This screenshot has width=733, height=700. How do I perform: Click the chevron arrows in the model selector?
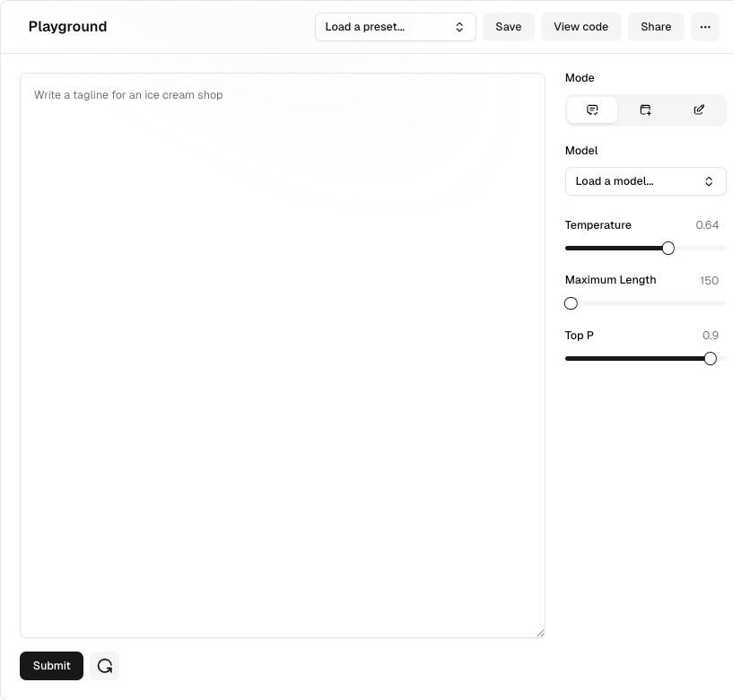pos(709,181)
